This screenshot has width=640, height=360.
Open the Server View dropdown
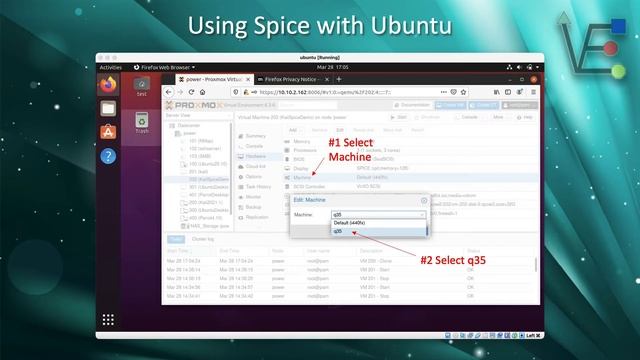point(198,116)
